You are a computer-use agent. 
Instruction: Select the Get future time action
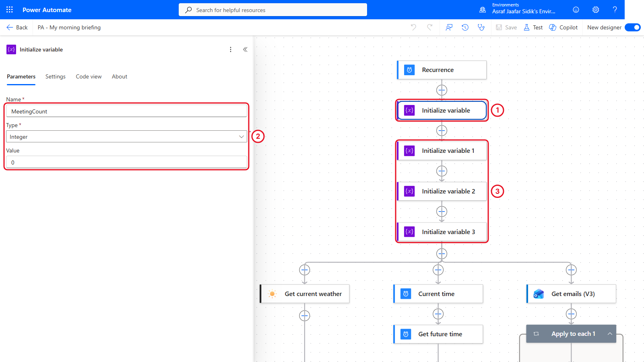(438, 334)
